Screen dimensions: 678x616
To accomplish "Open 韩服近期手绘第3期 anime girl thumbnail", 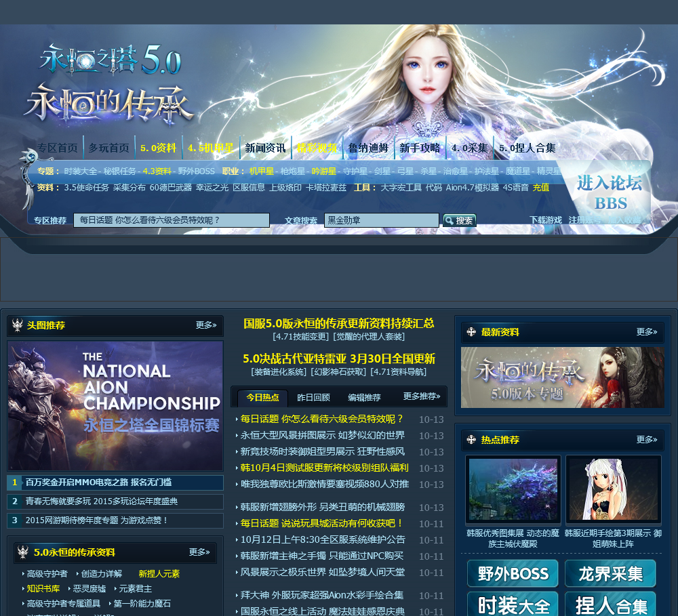I will click(x=613, y=489).
